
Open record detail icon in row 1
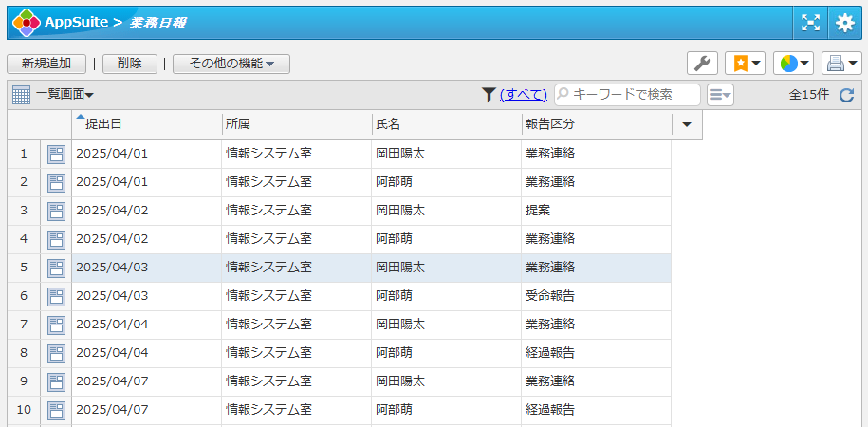(56, 155)
